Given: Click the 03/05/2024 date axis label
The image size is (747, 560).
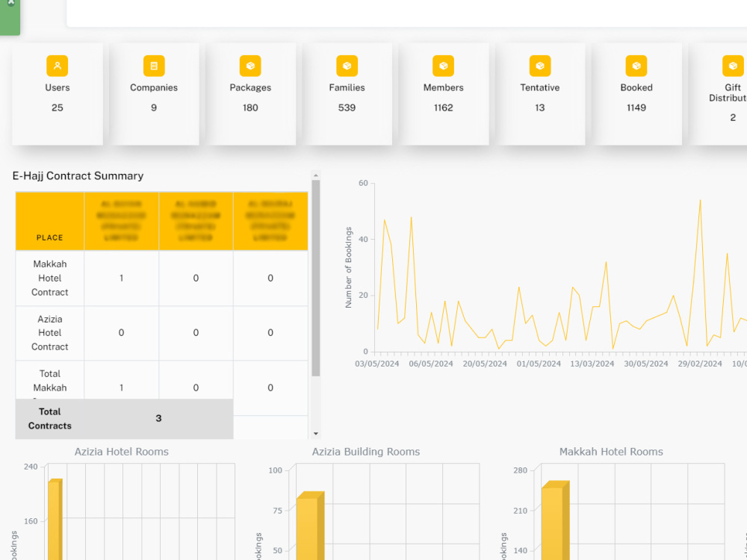Looking at the screenshot, I should click(376, 364).
